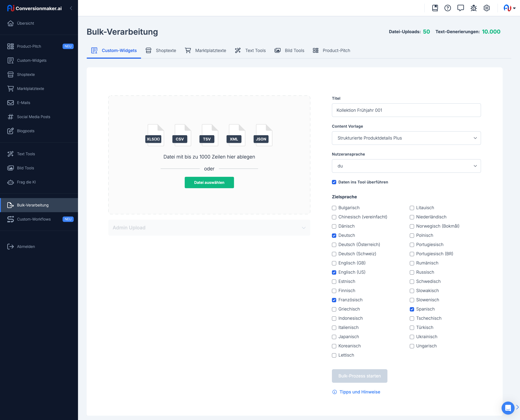The image size is (520, 420).
Task: Report a bug via the bug icon
Action: click(x=474, y=8)
